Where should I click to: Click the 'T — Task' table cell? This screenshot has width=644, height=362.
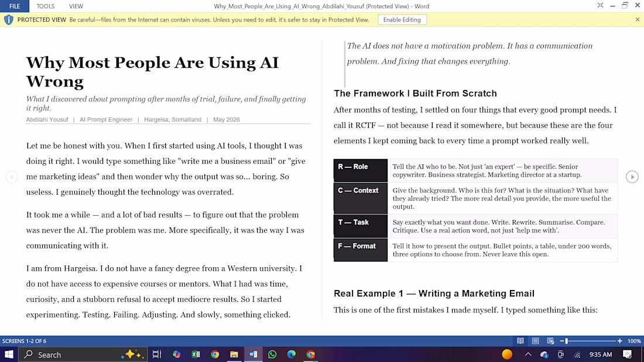361,226
